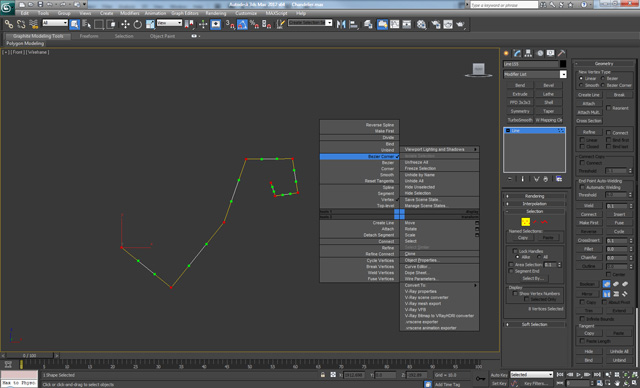Select the Bezier Corner new vertex radio
This screenshot has height=388, width=640.
point(602,85)
